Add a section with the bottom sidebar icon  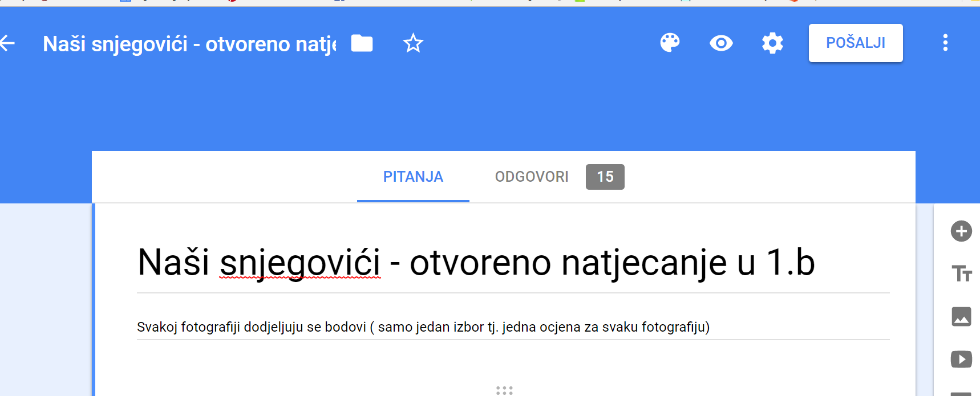point(961,393)
